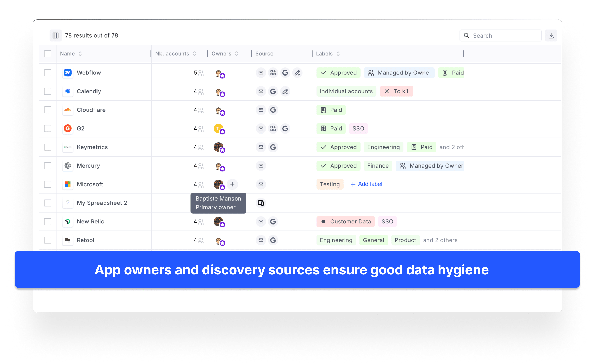The width and height of the screenshot is (595, 364).
Task: Select the New Relic row checkbox
Action: tap(48, 221)
